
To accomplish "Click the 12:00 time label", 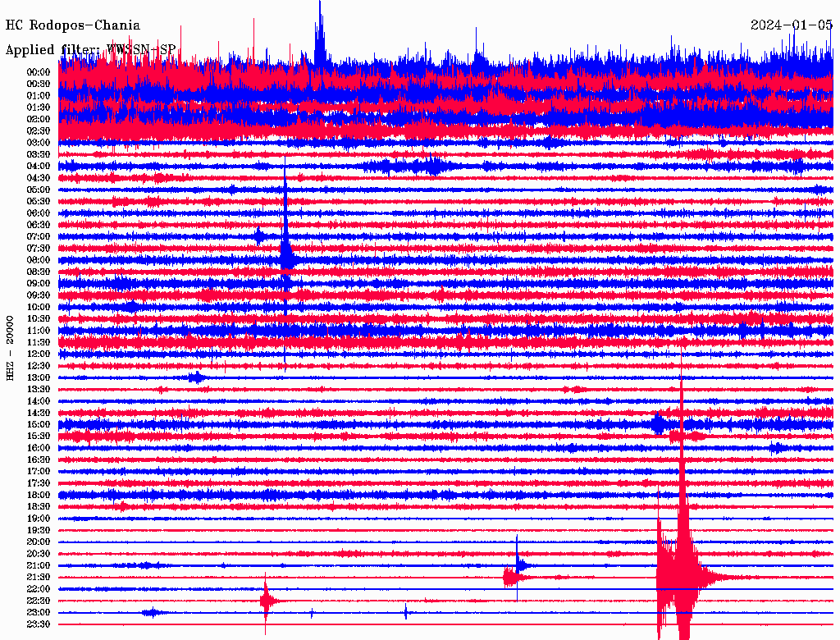I will tap(39, 354).
